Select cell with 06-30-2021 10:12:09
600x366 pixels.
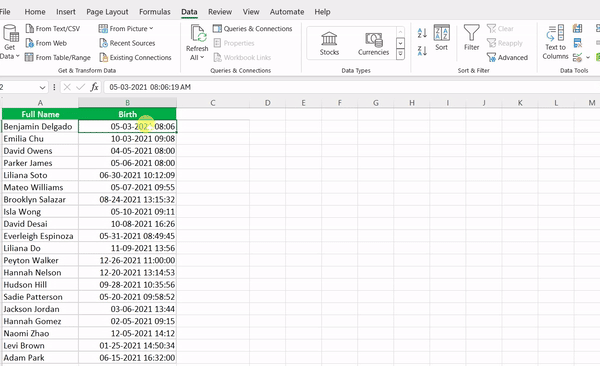[127, 175]
